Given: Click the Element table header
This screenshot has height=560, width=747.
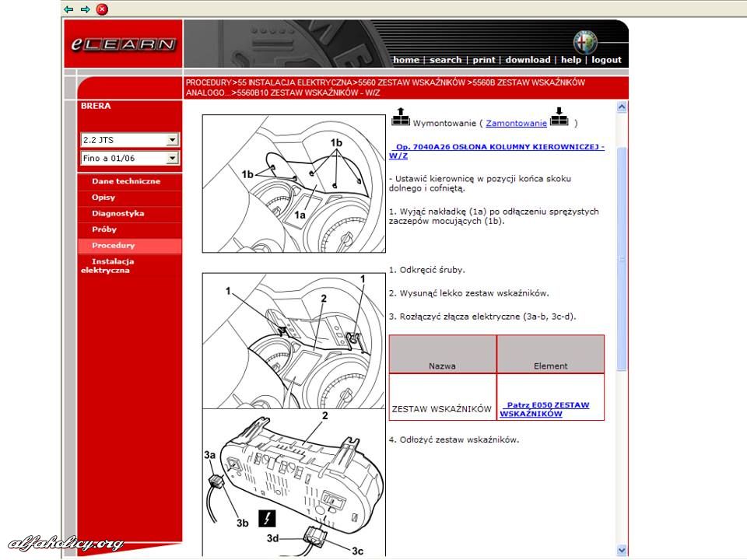Looking at the screenshot, I should click(551, 355).
